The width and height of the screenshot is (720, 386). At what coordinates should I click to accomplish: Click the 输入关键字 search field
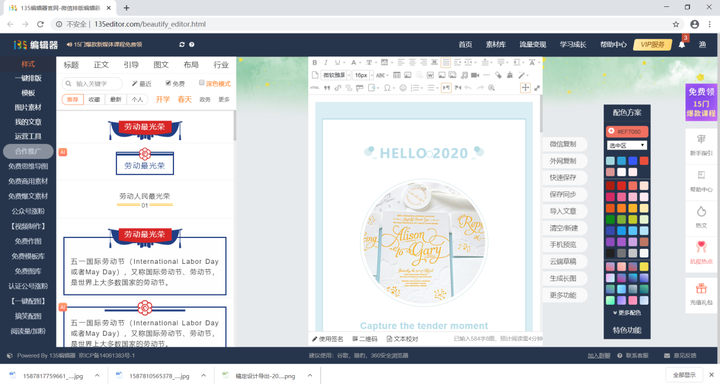(92, 84)
